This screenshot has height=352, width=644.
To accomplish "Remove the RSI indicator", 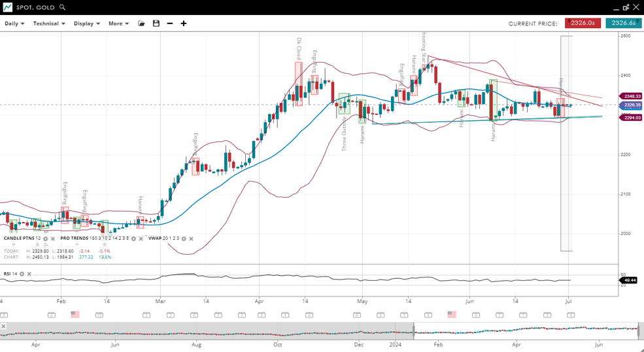I will point(29,274).
